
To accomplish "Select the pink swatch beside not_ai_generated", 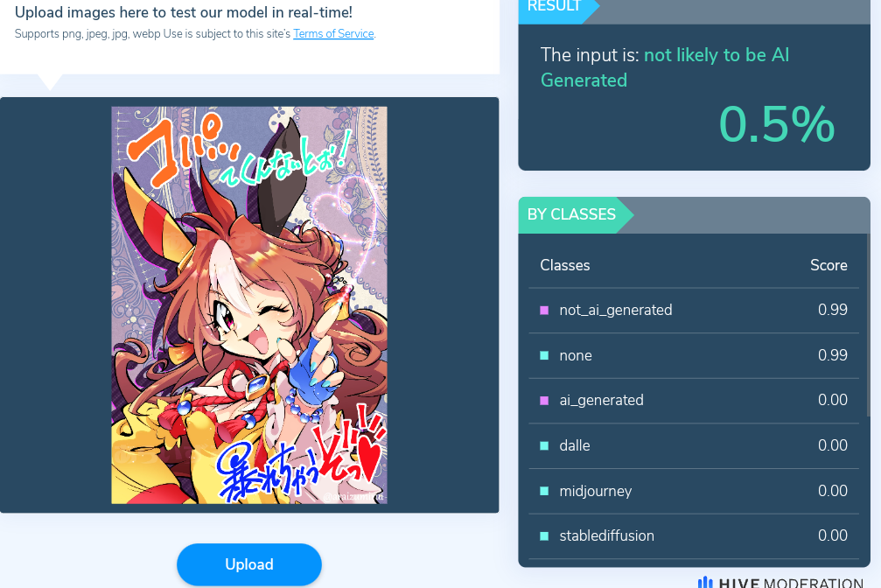I will click(544, 311).
